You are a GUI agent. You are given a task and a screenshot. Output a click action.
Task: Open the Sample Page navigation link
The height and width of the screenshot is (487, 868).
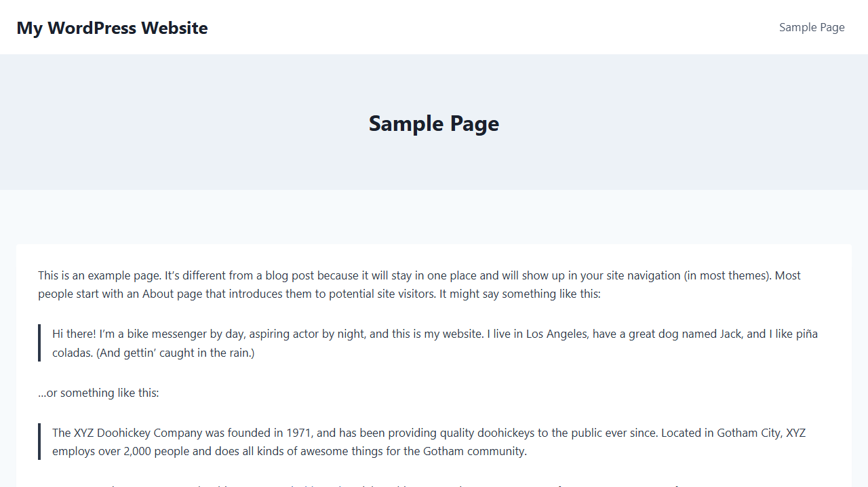click(812, 27)
